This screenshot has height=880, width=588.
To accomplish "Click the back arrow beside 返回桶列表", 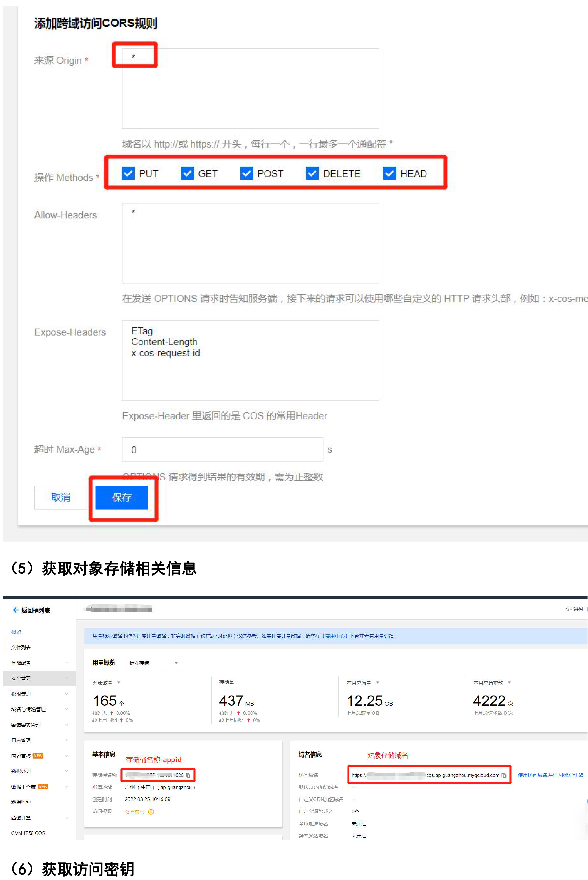I will click(16, 610).
